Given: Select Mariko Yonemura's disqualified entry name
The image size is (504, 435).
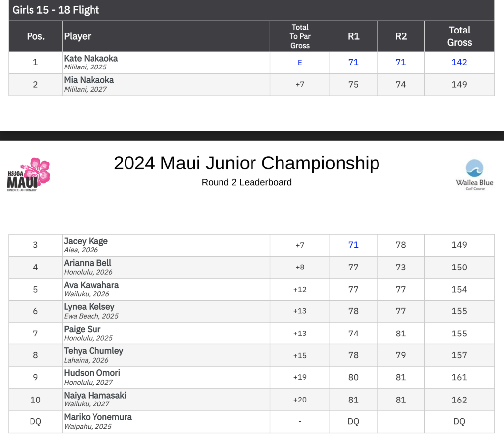Looking at the screenshot, I should pos(98,417).
